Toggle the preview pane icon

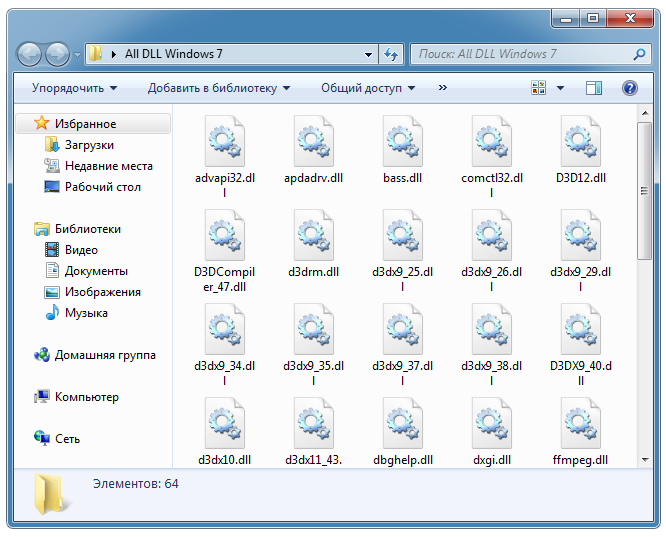pyautogui.click(x=594, y=88)
